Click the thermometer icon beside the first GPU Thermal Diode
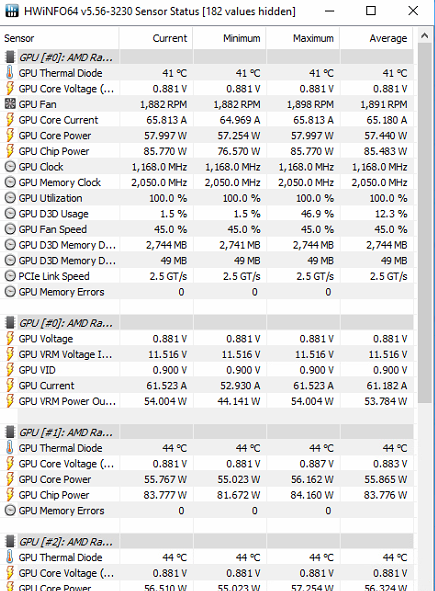 [x=10, y=73]
